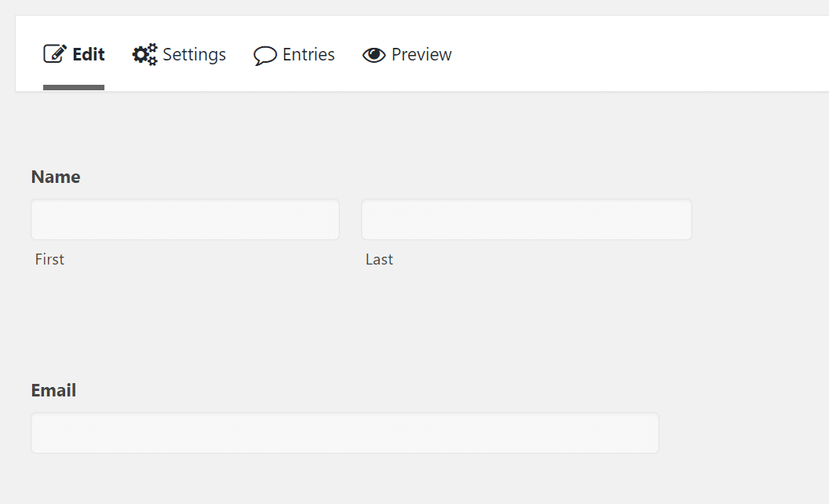Click the dark underline beneath the Edit tab
The width and height of the screenshot is (829, 504).
click(73, 89)
